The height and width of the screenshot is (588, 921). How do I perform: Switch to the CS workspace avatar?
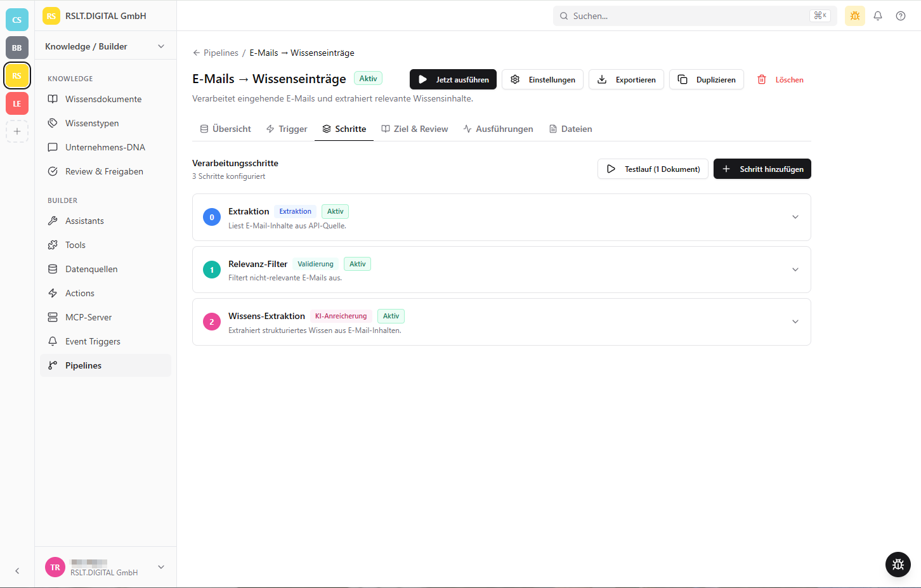click(x=17, y=20)
